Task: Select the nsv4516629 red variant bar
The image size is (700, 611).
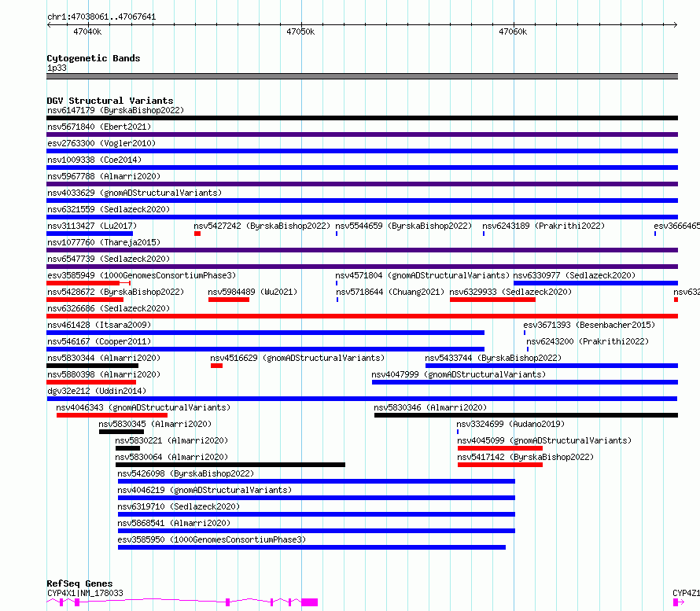Action: tap(216, 366)
